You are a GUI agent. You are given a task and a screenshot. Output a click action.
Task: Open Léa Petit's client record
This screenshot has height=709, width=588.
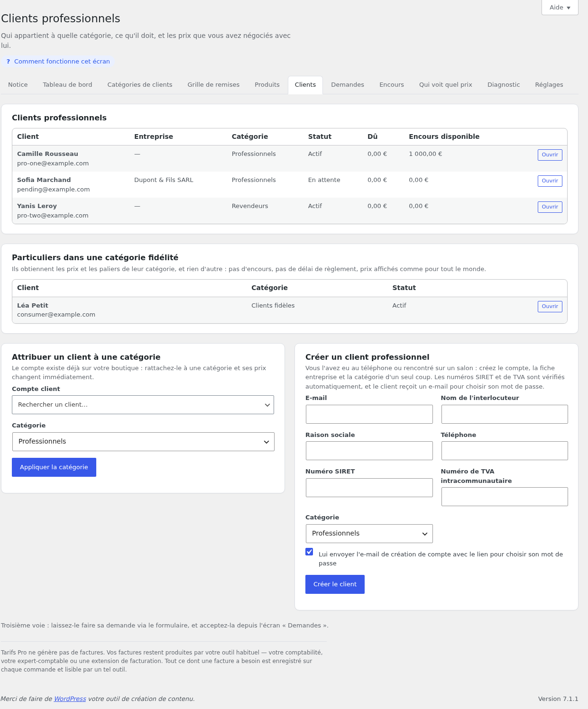click(550, 307)
